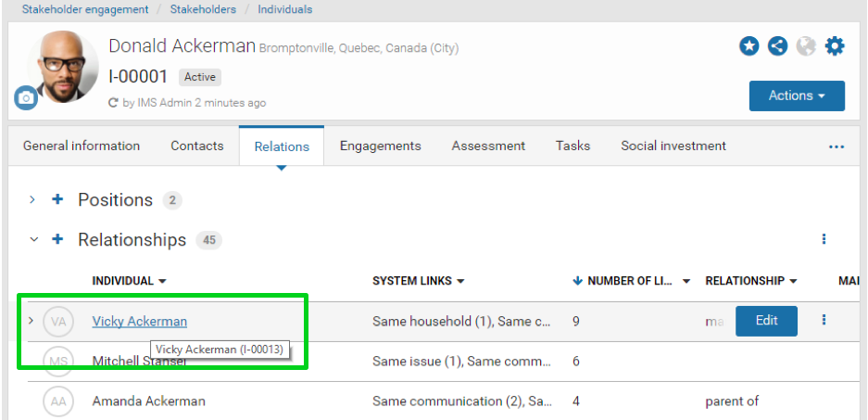The image size is (868, 420).
Task: Open the Actions dropdown button
Action: [x=797, y=95]
